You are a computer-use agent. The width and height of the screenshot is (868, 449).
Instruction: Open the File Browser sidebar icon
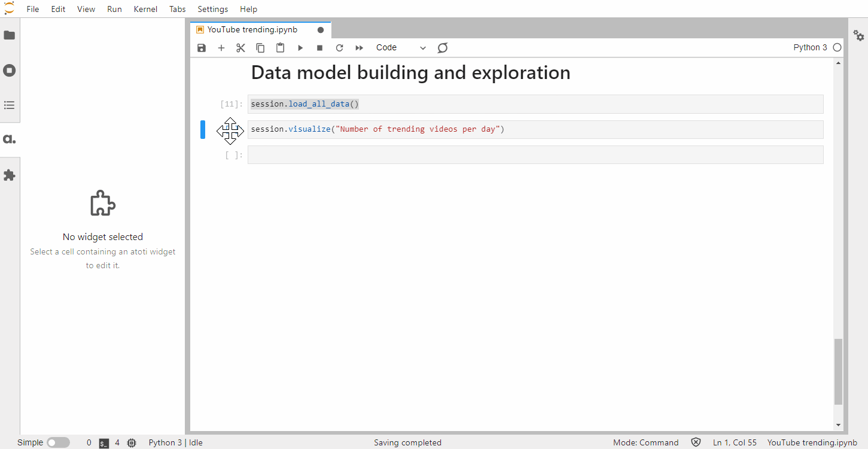pos(10,35)
